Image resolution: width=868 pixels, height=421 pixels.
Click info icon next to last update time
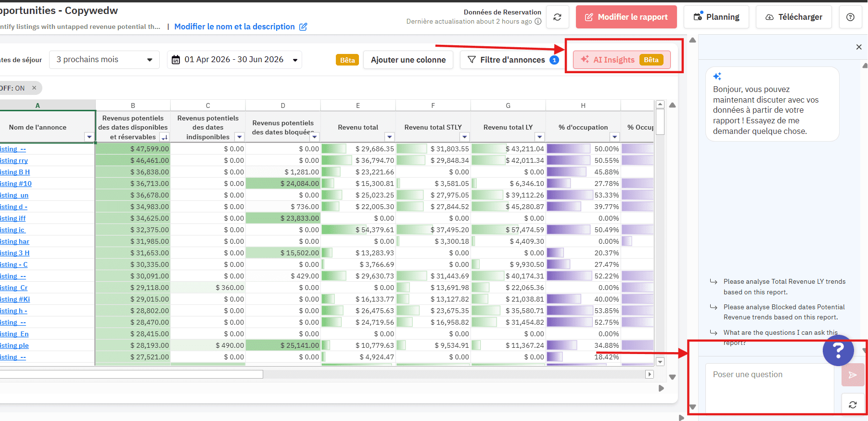click(x=538, y=22)
